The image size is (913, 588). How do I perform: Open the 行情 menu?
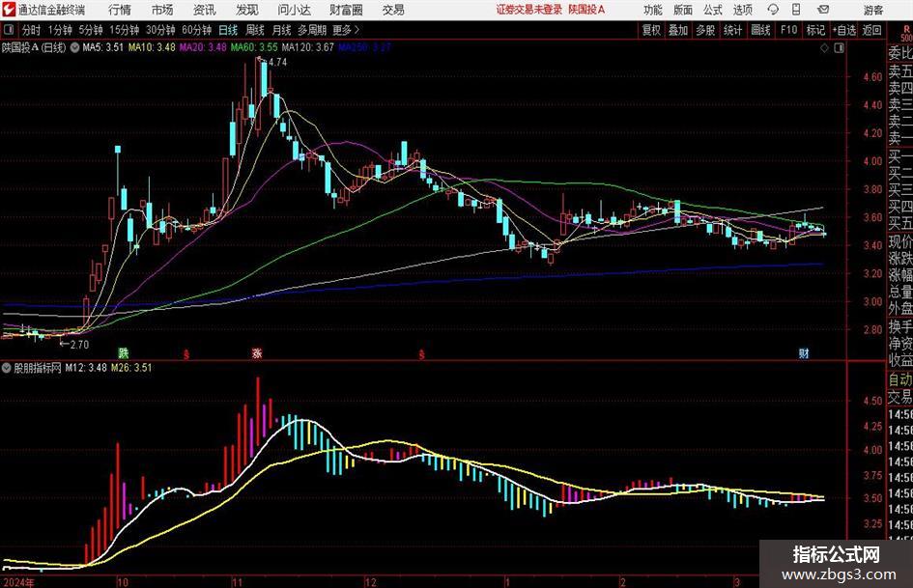[120, 10]
